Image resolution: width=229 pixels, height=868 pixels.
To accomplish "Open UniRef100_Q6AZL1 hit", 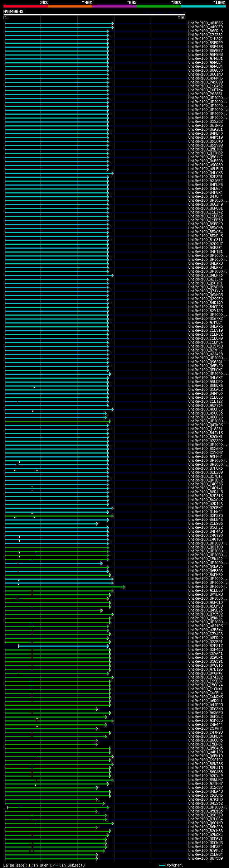I will [x=205, y=130].
